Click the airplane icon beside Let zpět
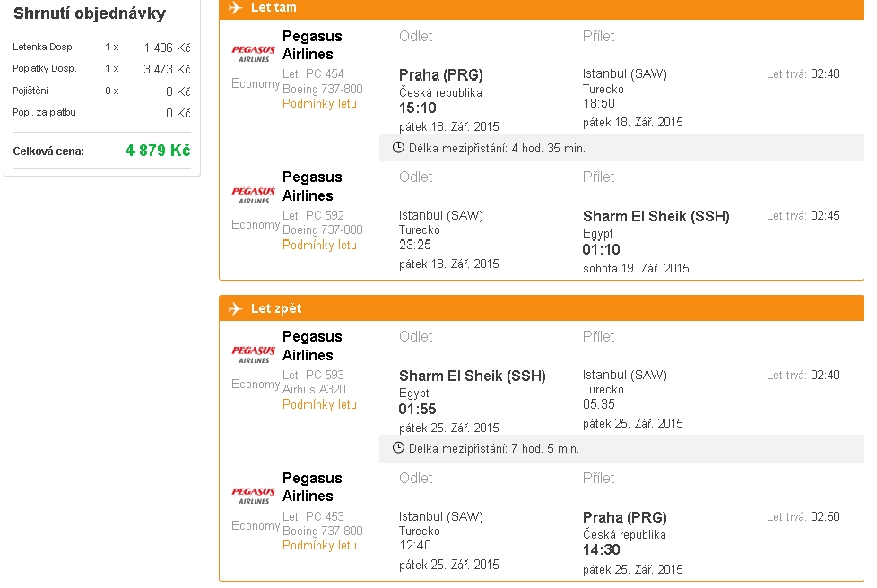This screenshot has width=877, height=588. click(236, 308)
